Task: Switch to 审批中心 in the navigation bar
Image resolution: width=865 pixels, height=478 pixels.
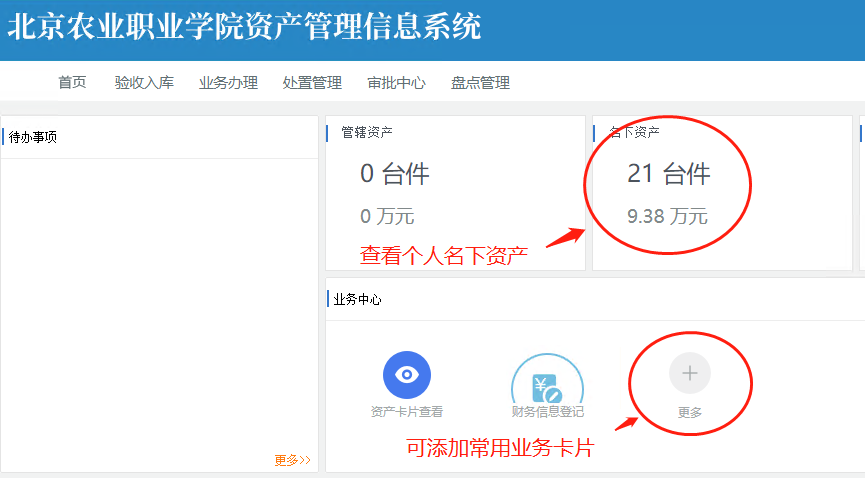Action: [396, 83]
